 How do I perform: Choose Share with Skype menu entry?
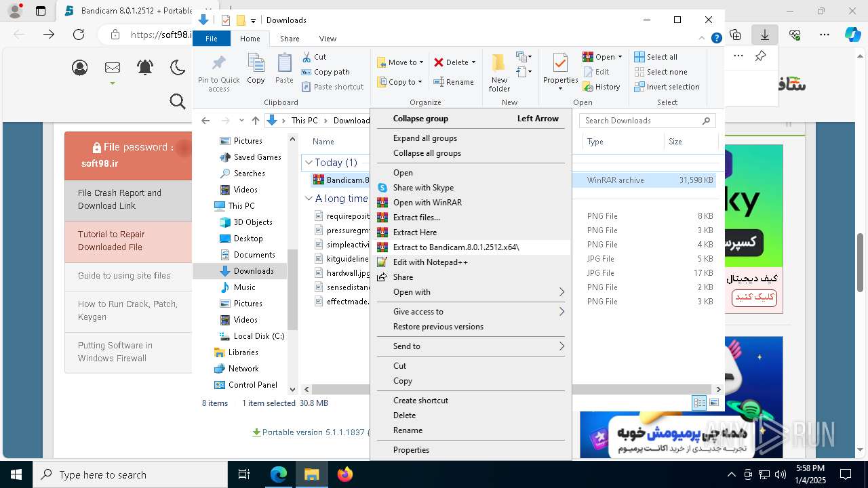tap(471, 188)
